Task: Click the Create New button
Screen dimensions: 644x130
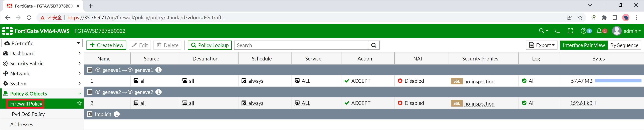Action: (x=106, y=45)
